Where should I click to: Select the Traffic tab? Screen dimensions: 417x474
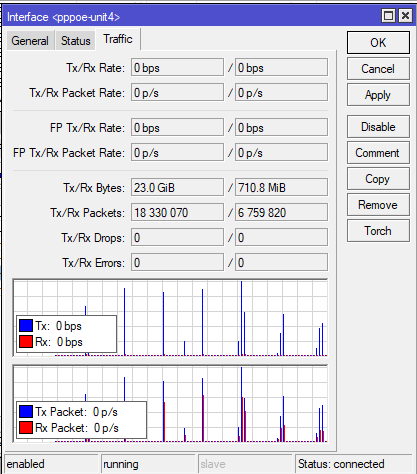click(118, 39)
